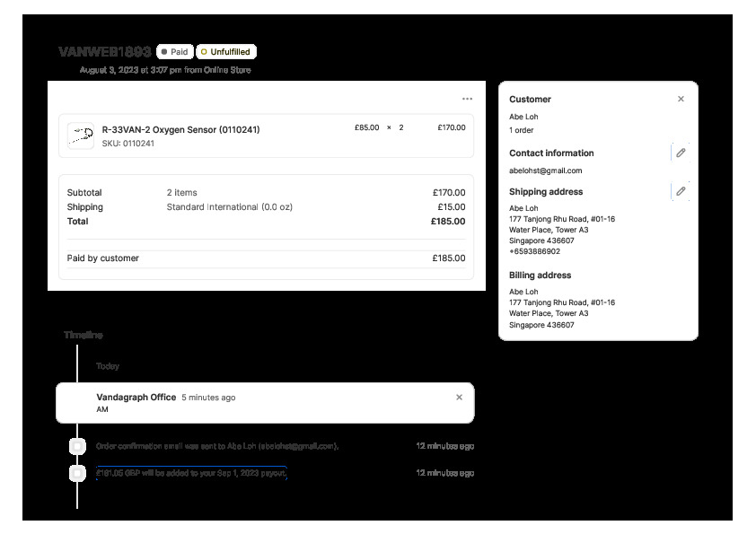The width and height of the screenshot is (756, 534).
Task: Expand the order confirmation email timeline entry
Action: 216,446
